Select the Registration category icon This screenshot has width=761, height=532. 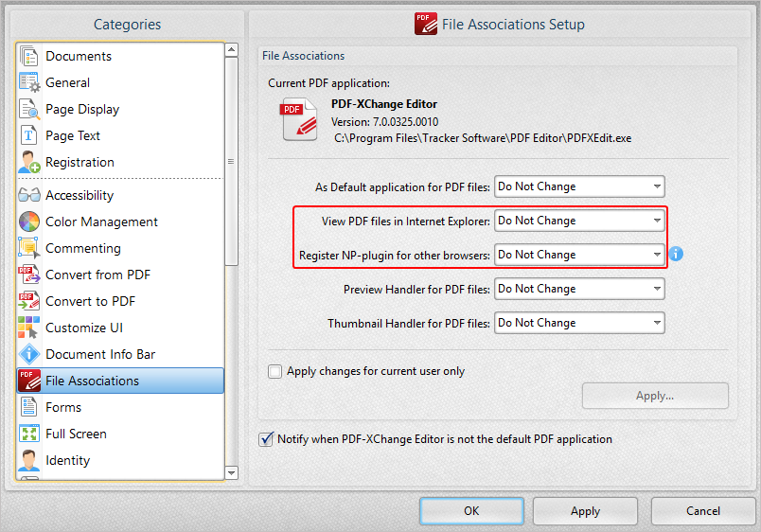click(29, 162)
